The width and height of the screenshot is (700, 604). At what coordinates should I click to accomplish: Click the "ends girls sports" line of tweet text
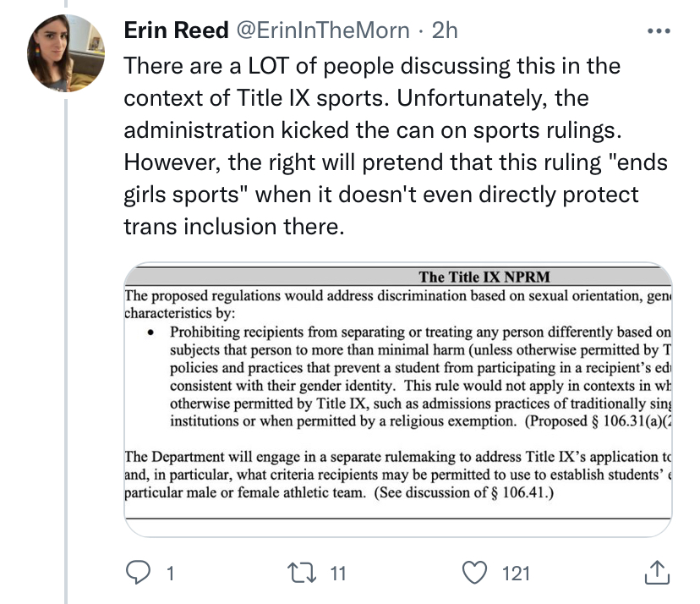380,195
